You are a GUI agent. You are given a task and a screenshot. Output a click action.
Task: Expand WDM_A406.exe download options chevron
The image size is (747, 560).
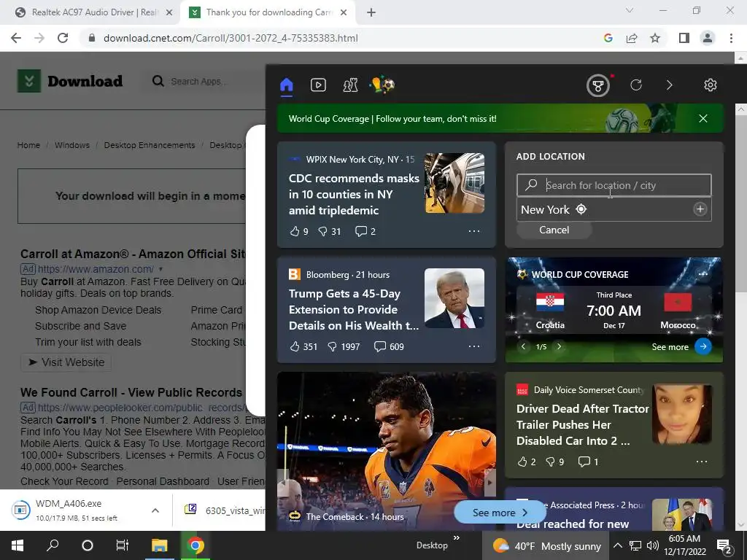pyautogui.click(x=155, y=510)
